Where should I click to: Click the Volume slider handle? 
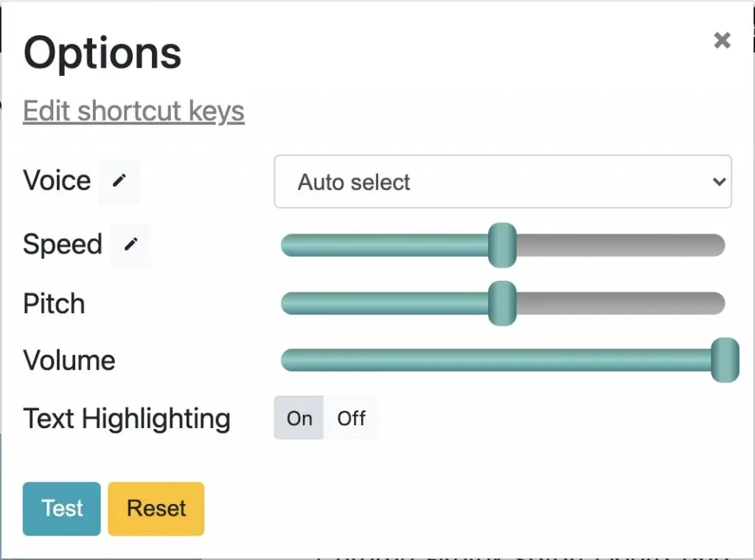pos(725,360)
